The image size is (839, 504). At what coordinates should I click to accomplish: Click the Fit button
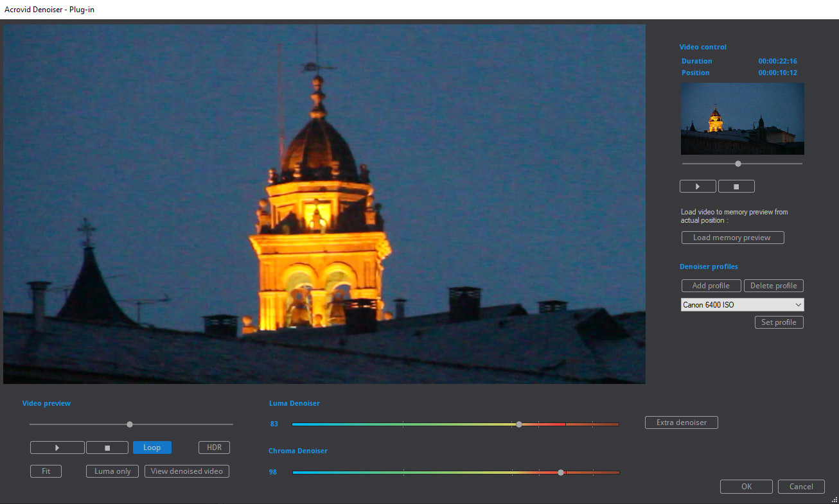pos(46,471)
